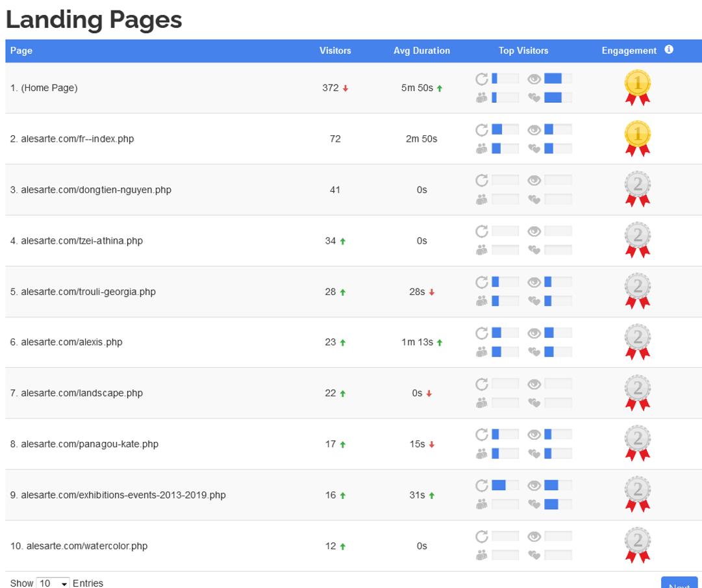
Task: Click average duration 5m 50s
Action: (417, 88)
